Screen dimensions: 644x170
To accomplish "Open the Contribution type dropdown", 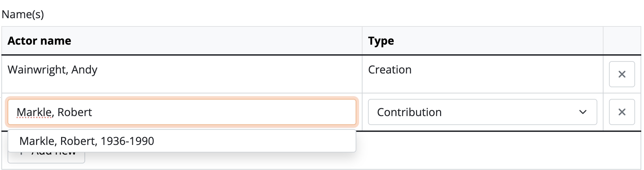I will (482, 112).
